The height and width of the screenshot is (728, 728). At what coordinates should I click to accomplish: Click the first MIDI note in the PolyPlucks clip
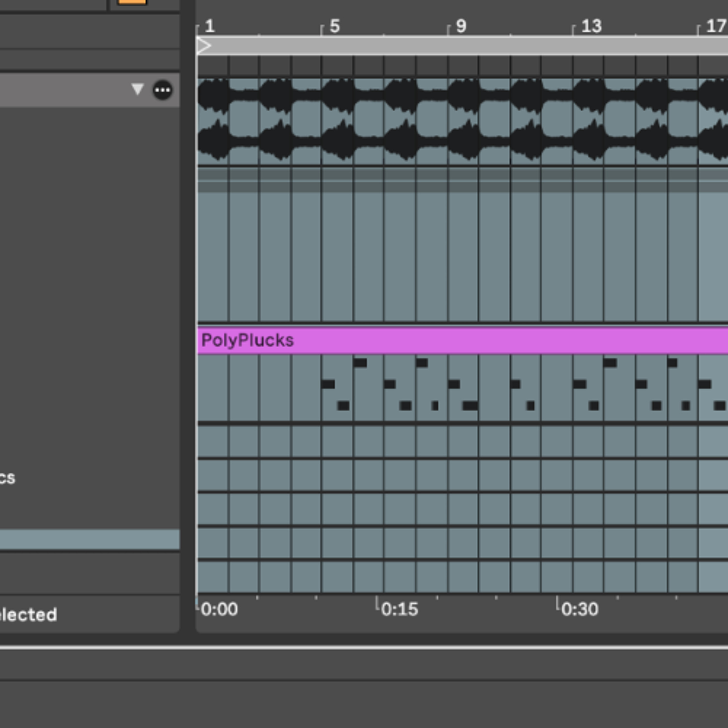point(328,384)
